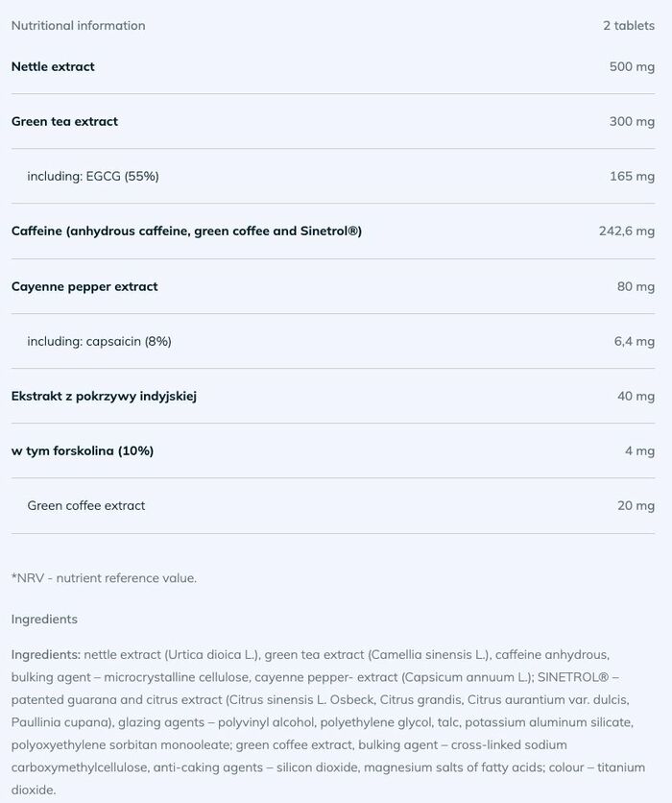Click the "including: EGCG (55%)" sub-row

[x=92, y=176]
